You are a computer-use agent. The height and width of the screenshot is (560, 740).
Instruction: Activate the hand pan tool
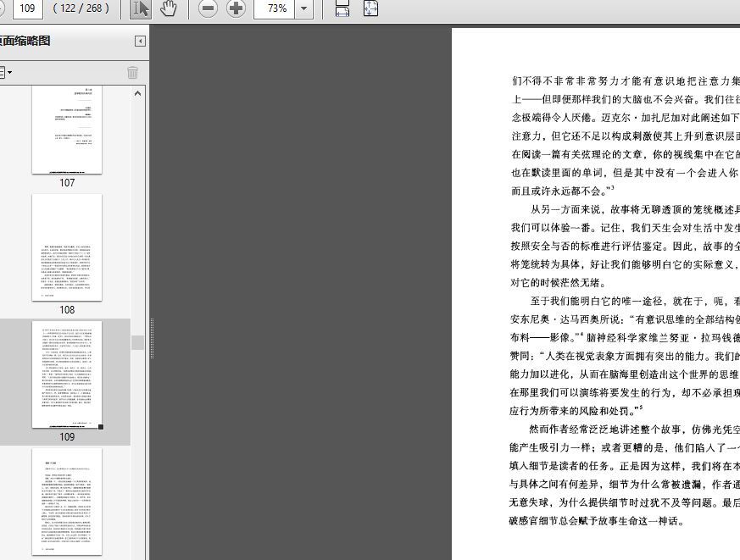click(168, 8)
